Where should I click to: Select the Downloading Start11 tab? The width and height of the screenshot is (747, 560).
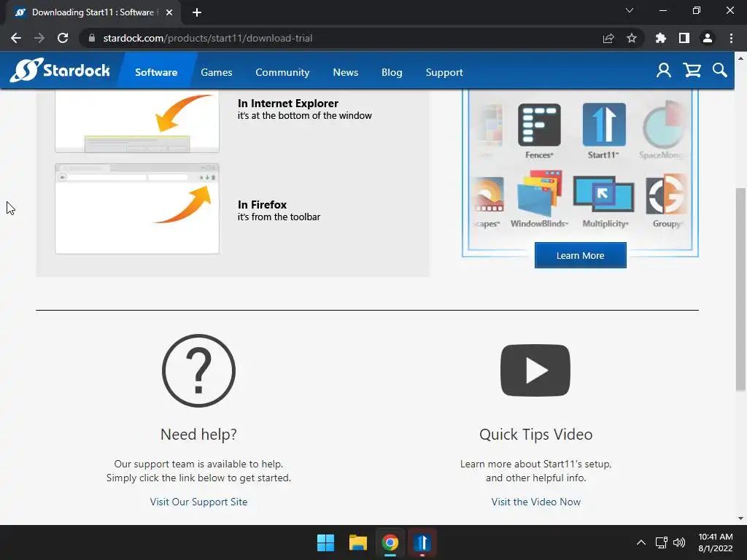tap(93, 12)
